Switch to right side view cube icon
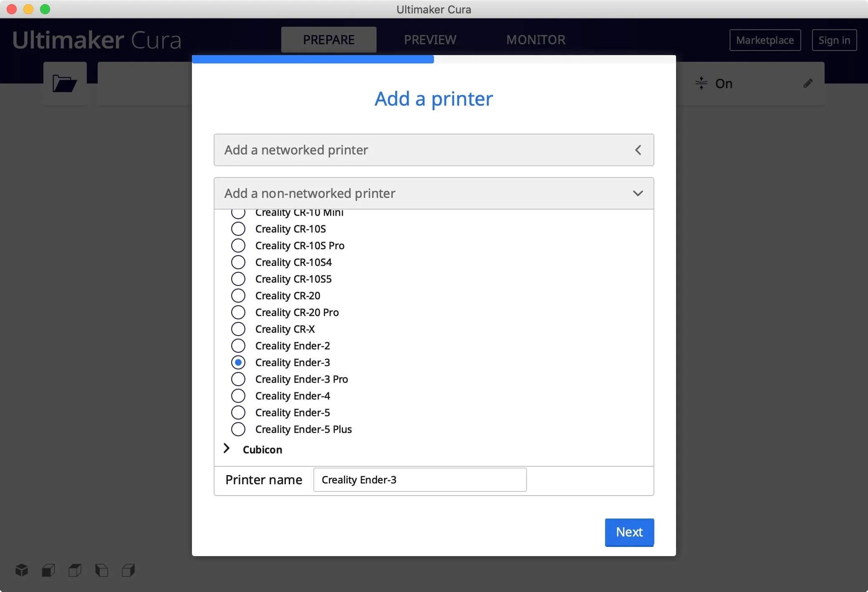 tap(129, 570)
